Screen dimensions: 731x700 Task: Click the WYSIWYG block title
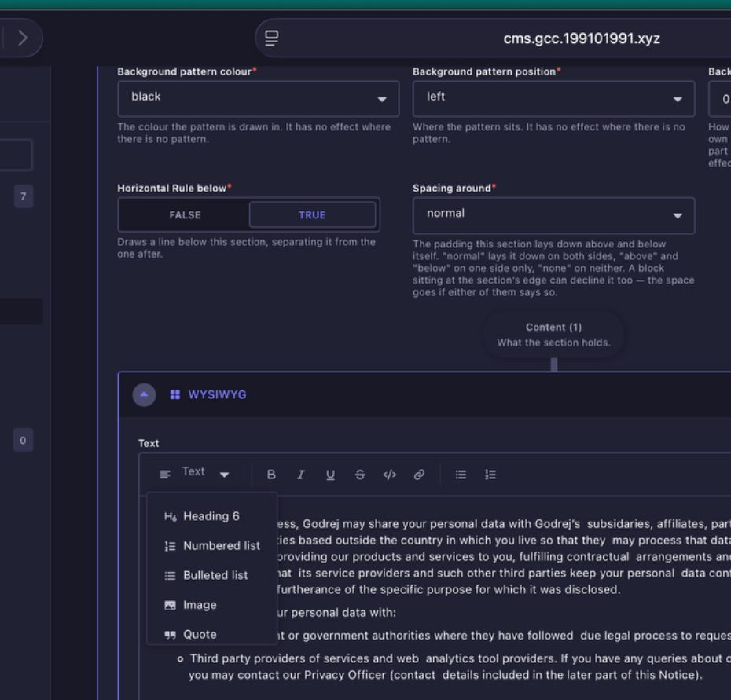(x=217, y=394)
